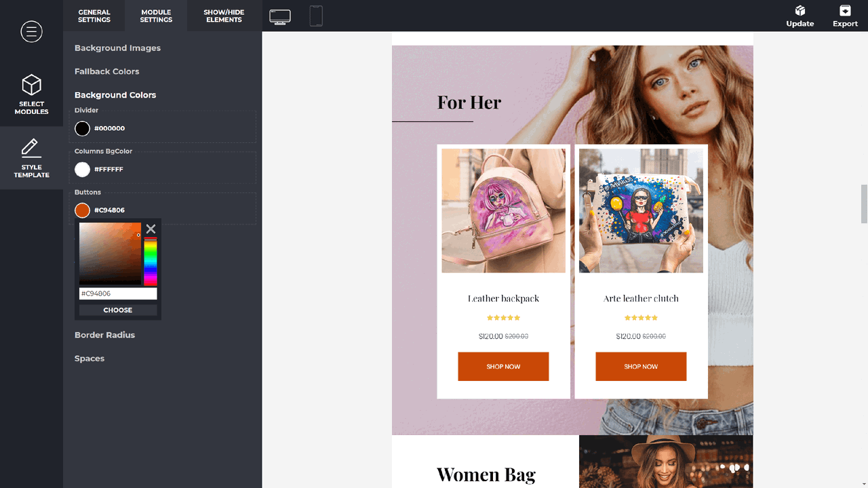This screenshot has width=868, height=488.
Task: Click the Export icon
Action: [845, 11]
